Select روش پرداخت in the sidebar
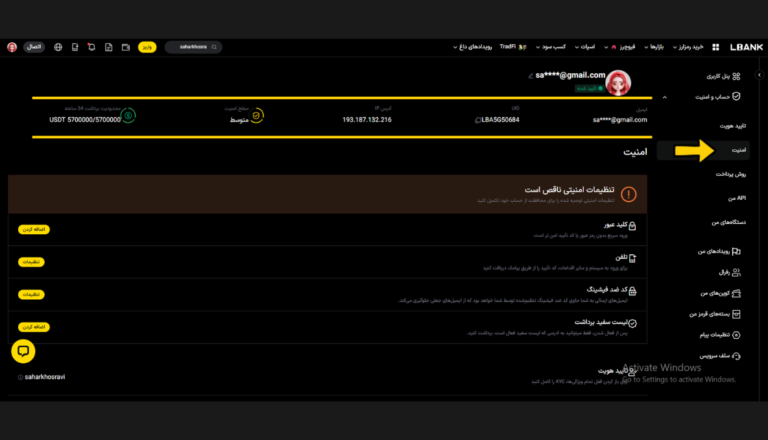 tap(731, 174)
